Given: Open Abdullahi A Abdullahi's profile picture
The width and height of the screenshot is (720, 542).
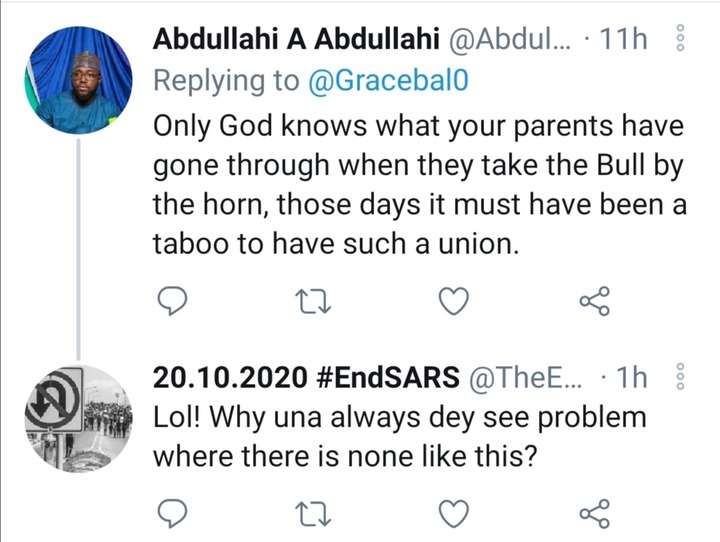Looking at the screenshot, I should coord(79,80).
